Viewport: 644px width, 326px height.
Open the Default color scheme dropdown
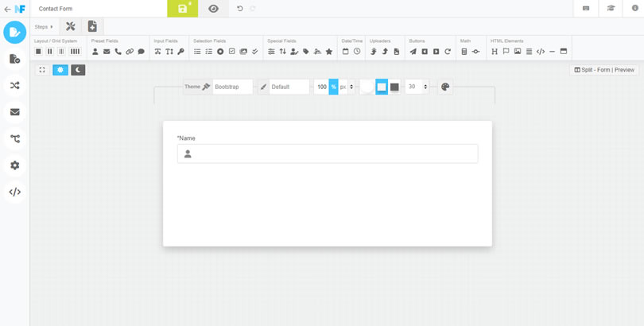[x=289, y=87]
